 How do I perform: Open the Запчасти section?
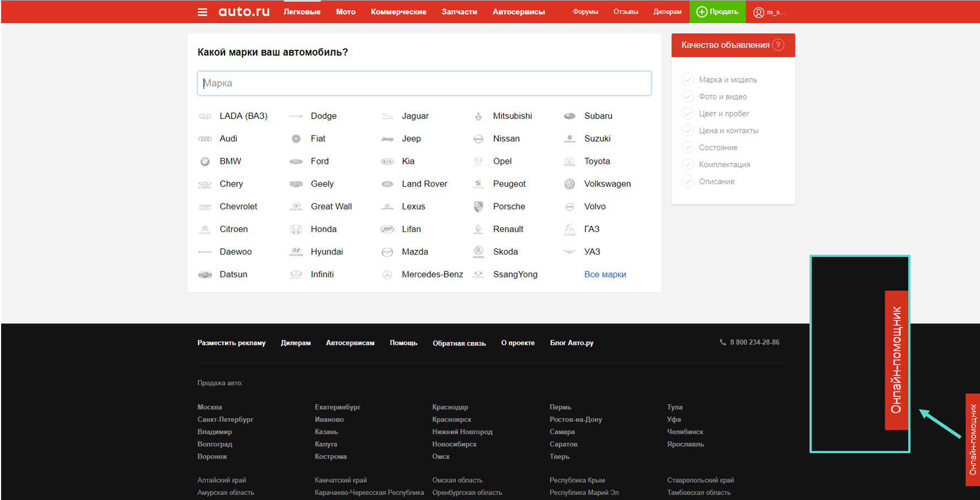click(x=459, y=12)
